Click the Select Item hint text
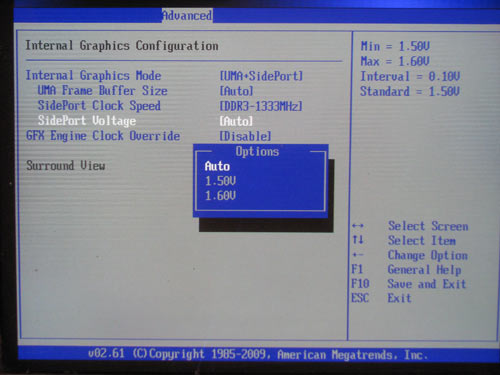Screen dimensions: 500x375 pyautogui.click(x=422, y=240)
